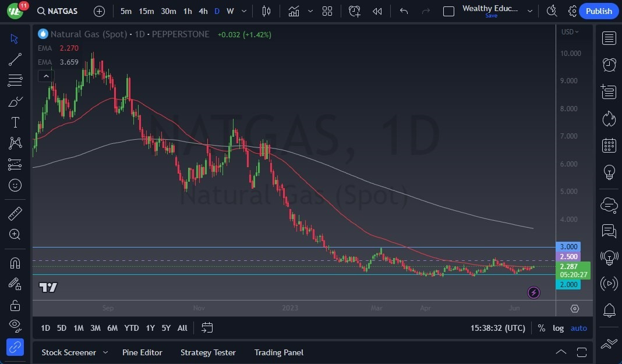Open the candle chart style menu
Image resolution: width=622 pixels, height=364 pixels.
[266, 11]
